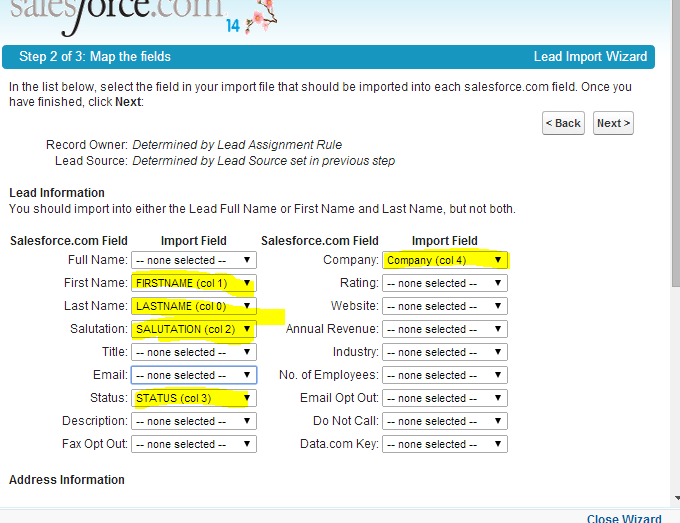Open the Annual Revenue import field dropdown
The height and width of the screenshot is (523, 680).
pyautogui.click(x=445, y=329)
